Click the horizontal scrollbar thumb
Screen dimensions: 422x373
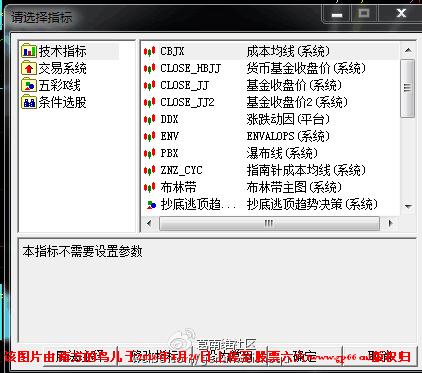pyautogui.click(x=269, y=223)
